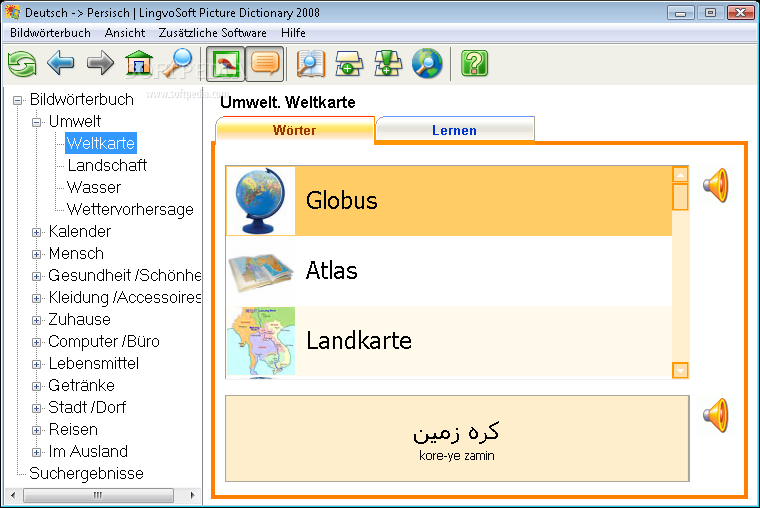Viewport: 760px width, 508px height.
Task: Click the atlas book thumbnail
Action: pos(261,271)
